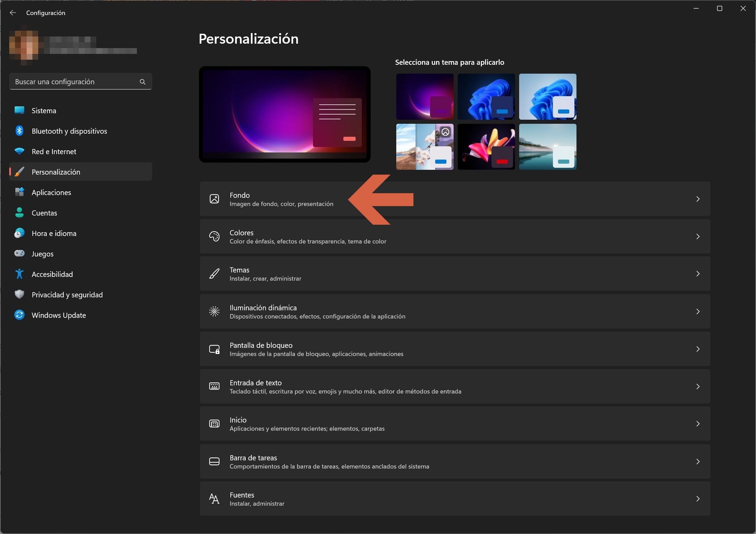Switch to Cuentas section
This screenshot has width=756, height=534.
point(81,213)
